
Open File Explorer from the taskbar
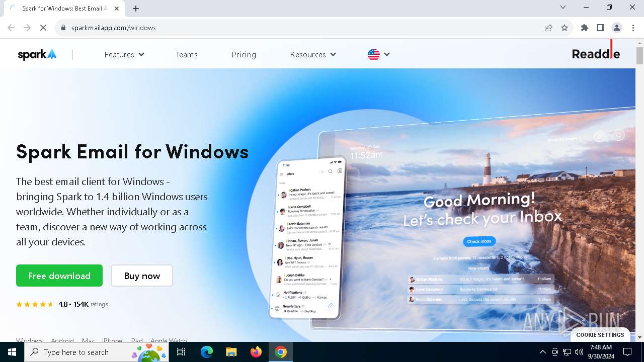tap(231, 352)
